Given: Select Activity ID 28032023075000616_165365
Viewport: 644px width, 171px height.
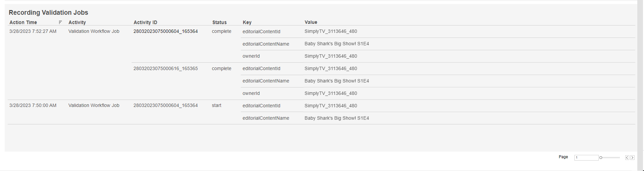Looking at the screenshot, I should pos(165,68).
